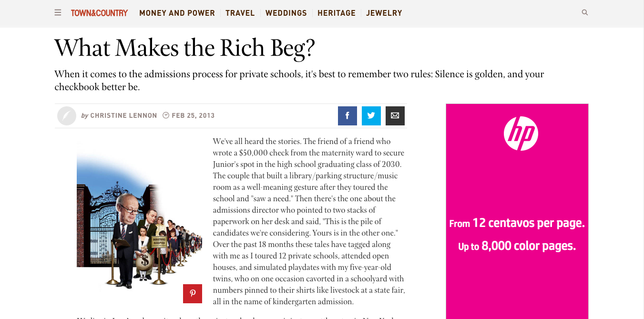Click the HP logo in ad

point(521,134)
